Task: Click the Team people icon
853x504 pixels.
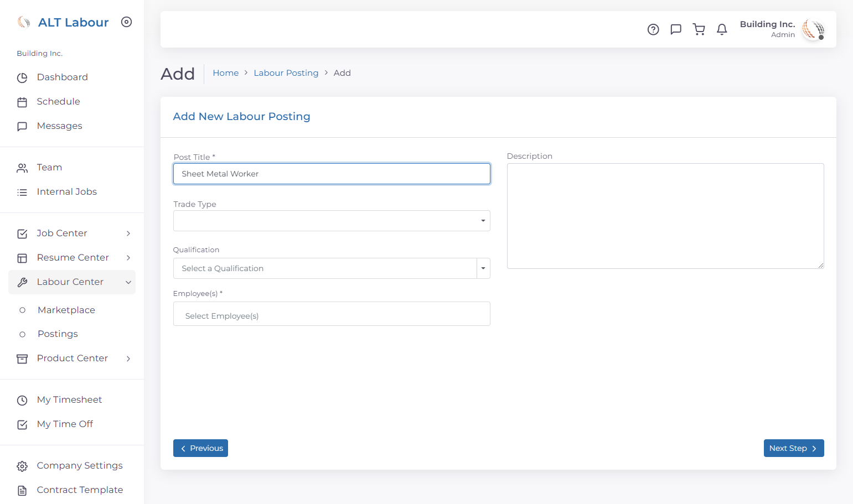Action: point(22,168)
